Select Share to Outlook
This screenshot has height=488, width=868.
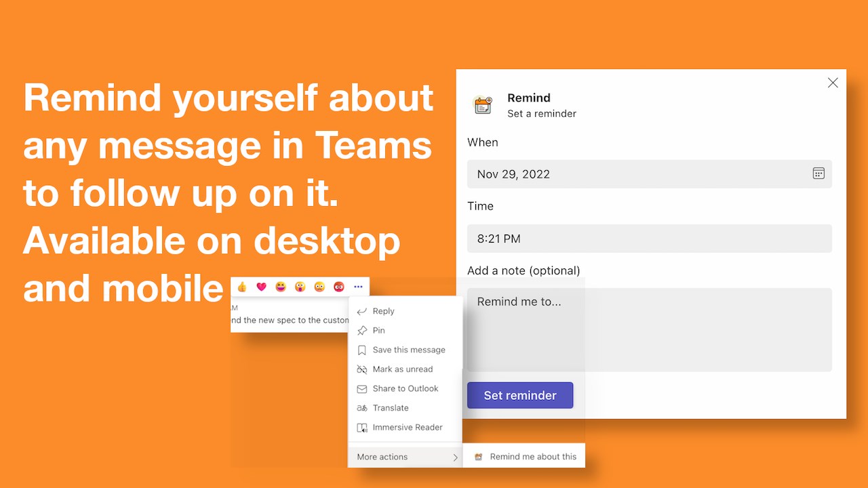click(406, 388)
